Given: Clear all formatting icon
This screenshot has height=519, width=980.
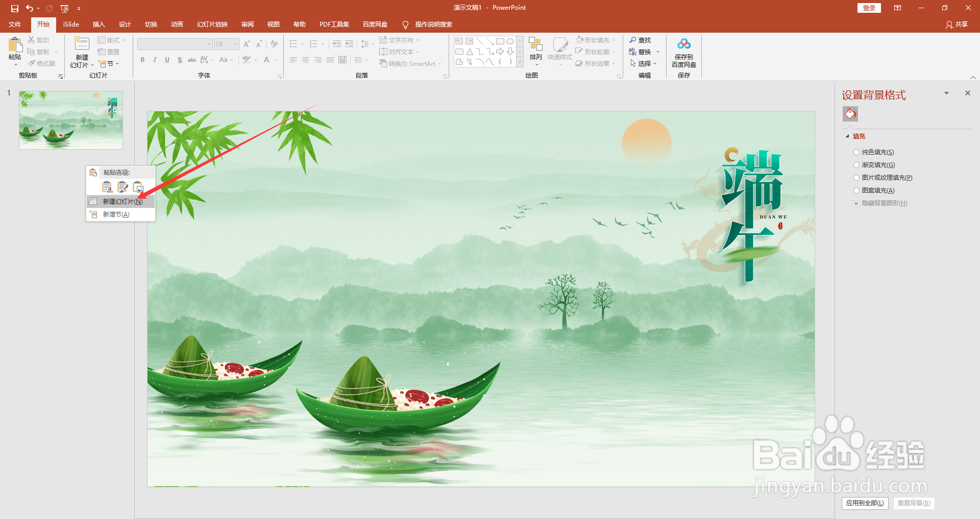Looking at the screenshot, I should [x=274, y=44].
